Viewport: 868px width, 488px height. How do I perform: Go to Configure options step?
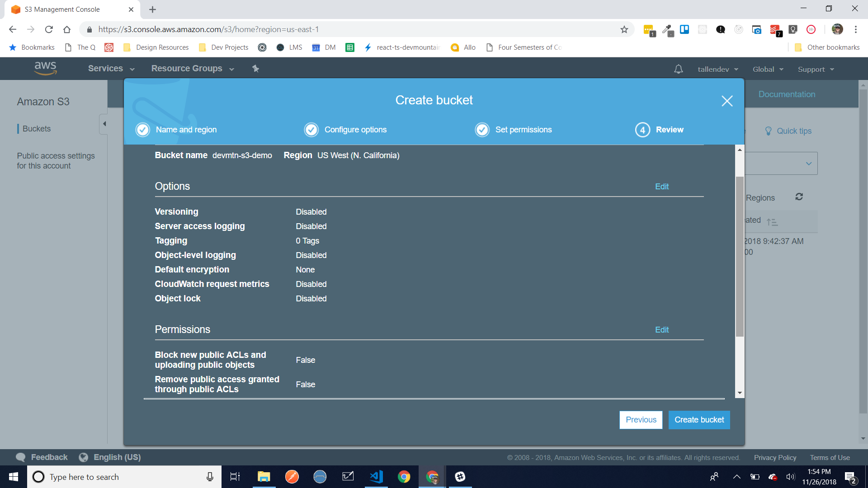(x=355, y=130)
